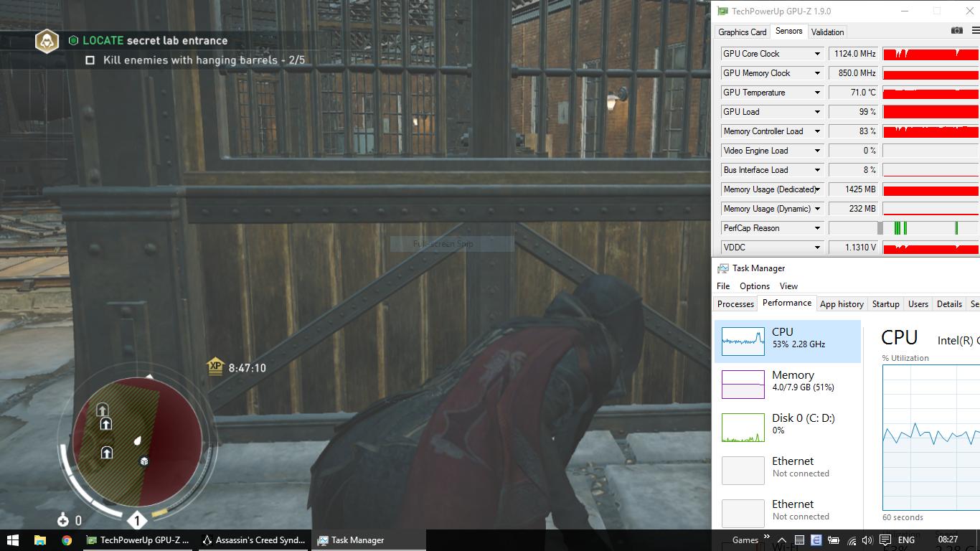Switch to Assassin's Creed Syndicate taskbar button
980x551 pixels.
tap(253, 540)
